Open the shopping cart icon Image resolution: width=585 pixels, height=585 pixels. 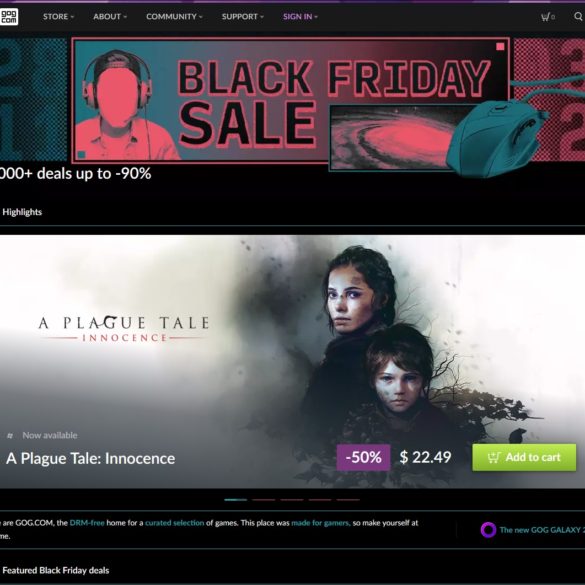(x=545, y=16)
